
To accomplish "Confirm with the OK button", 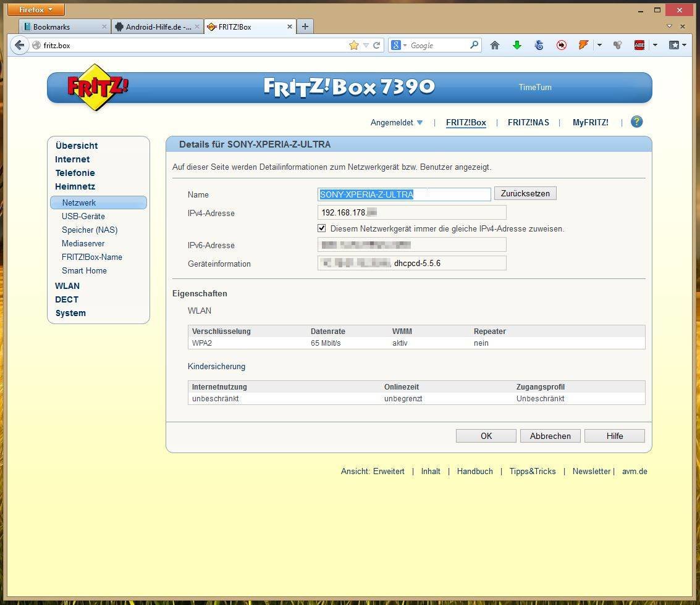I will tap(486, 436).
